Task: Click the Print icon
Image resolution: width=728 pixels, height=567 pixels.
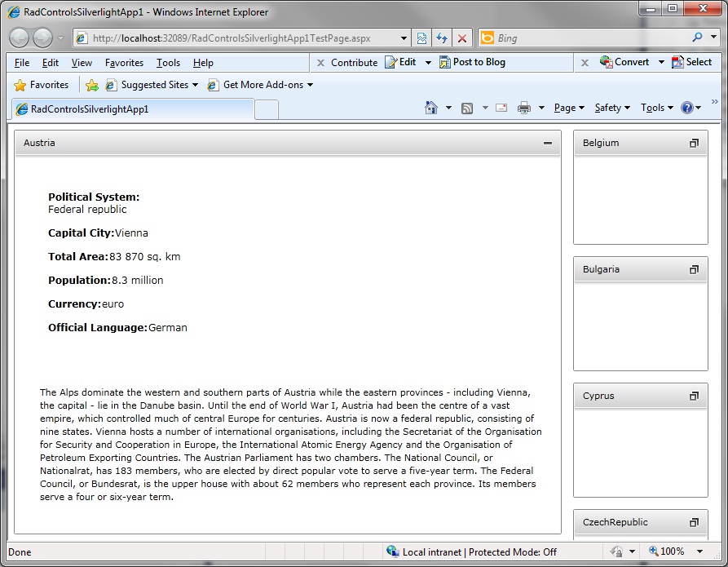Action: pyautogui.click(x=523, y=108)
